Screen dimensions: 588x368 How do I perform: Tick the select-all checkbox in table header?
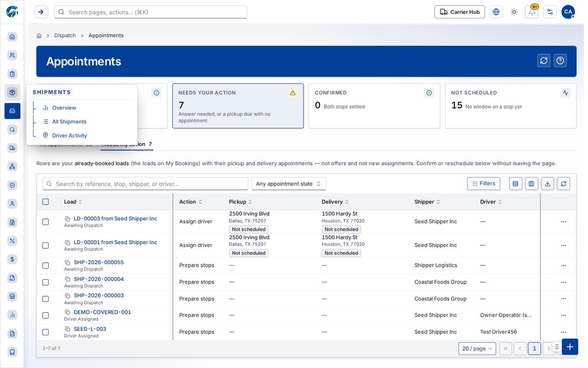(x=45, y=202)
